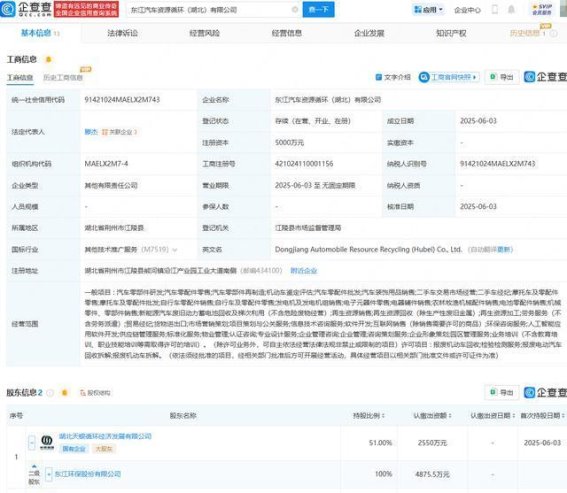Click the info icon beside 股东信息 heading
The image size is (567, 493).
50,392
